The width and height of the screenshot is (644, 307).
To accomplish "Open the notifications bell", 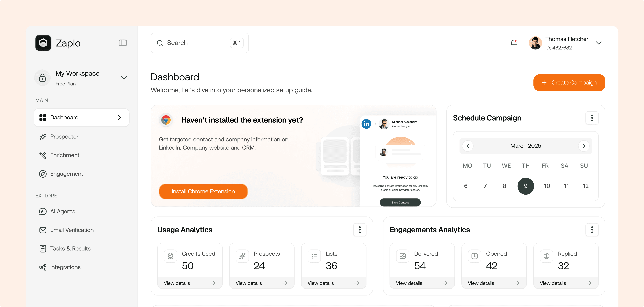I will (514, 43).
